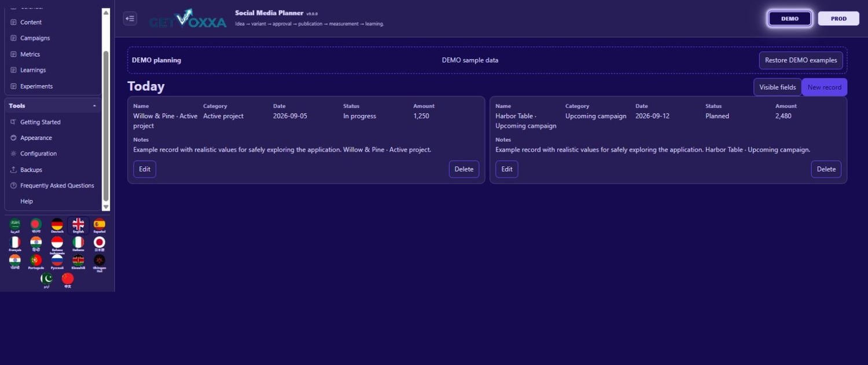Switch to Russian flag language
Viewport: 868px width, 365px height.
pos(57,262)
